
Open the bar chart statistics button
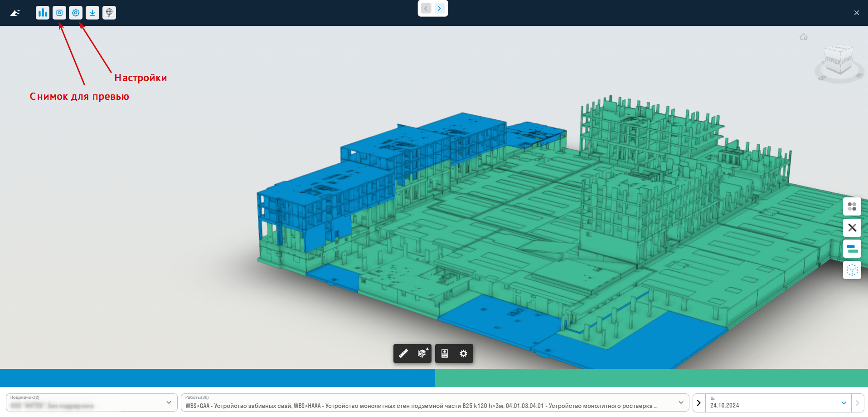pos(43,13)
